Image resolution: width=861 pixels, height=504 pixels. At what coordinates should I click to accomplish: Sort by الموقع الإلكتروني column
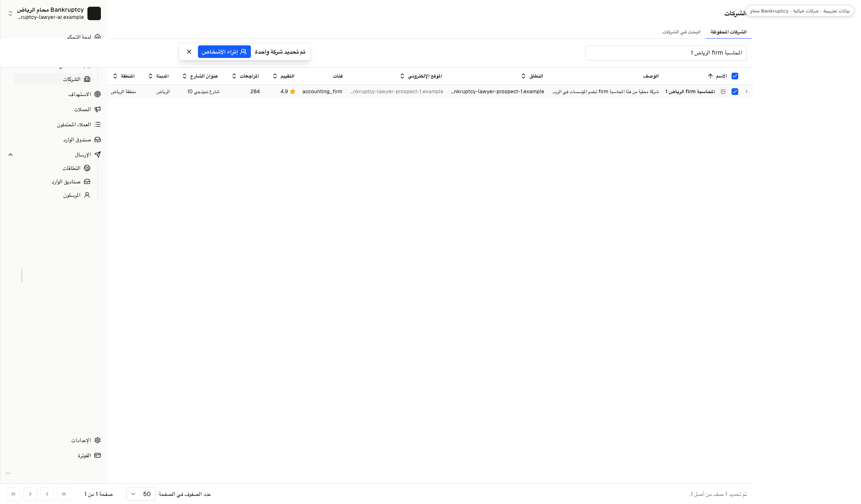pos(421,76)
